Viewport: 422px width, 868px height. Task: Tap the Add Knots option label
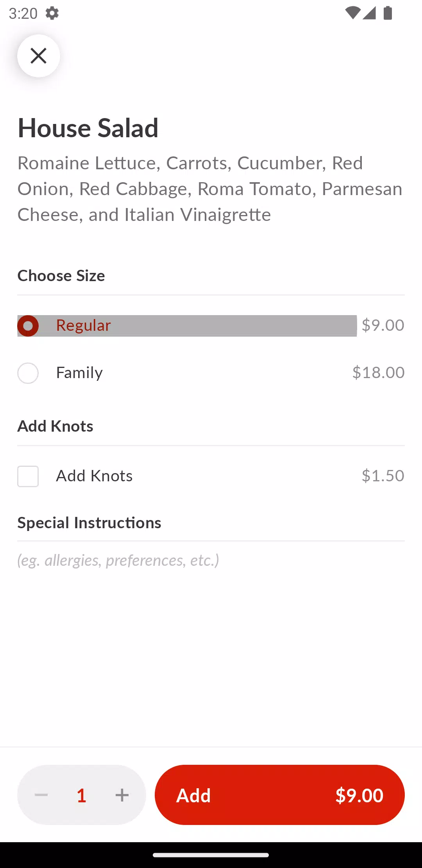(x=94, y=476)
